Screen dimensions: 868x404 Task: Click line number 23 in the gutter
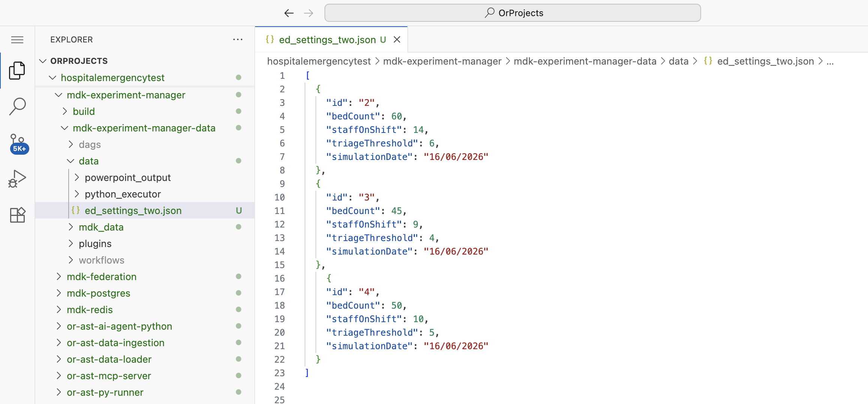pos(279,373)
